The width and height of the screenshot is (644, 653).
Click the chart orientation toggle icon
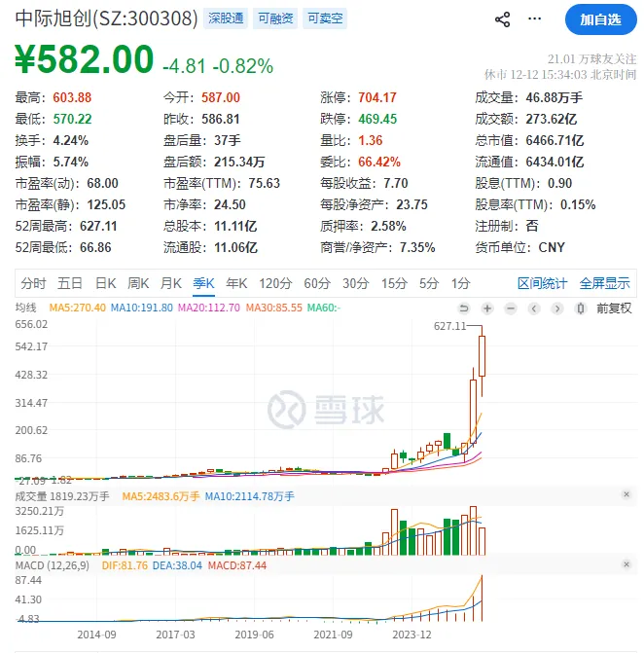pos(581,308)
